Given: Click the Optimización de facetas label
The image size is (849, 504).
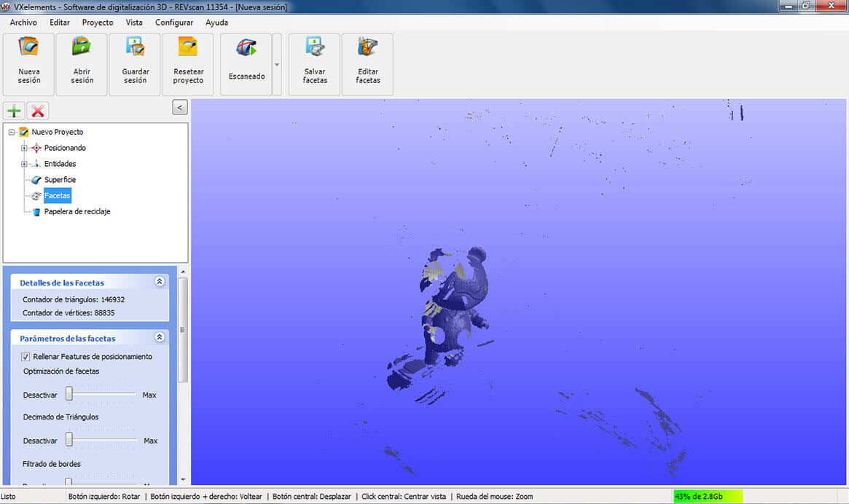Looking at the screenshot, I should click(61, 371).
